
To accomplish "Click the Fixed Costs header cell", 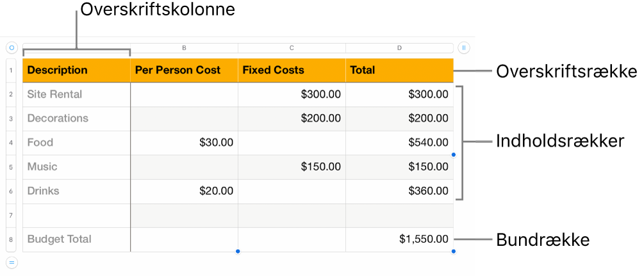I will pyautogui.click(x=292, y=70).
